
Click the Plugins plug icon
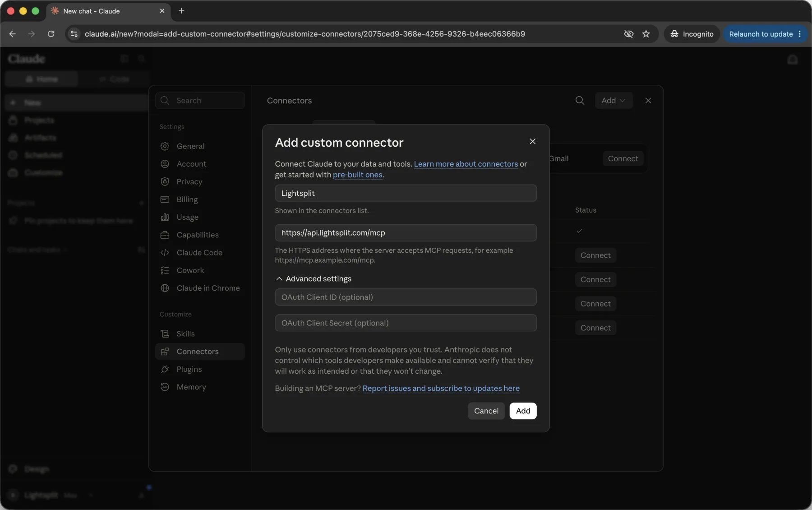165,369
